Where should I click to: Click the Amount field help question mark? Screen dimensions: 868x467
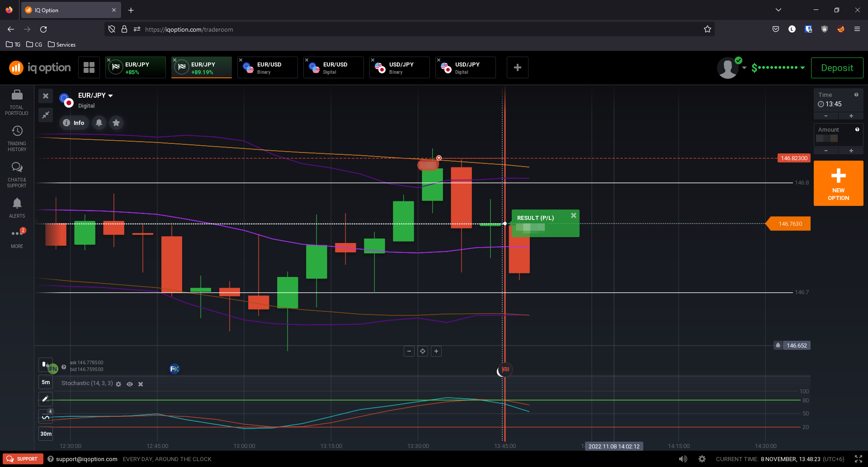tap(857, 130)
